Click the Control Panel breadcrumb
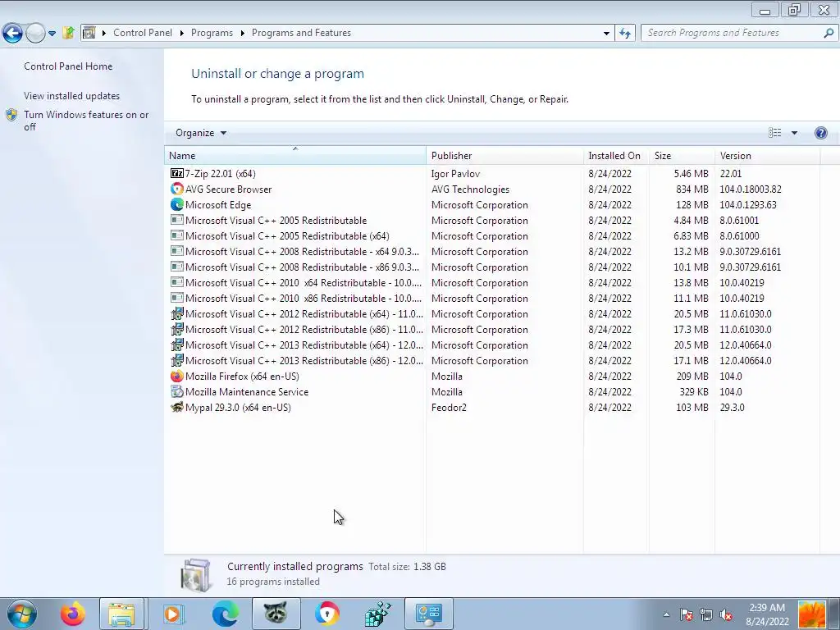840x630 pixels. pos(143,33)
